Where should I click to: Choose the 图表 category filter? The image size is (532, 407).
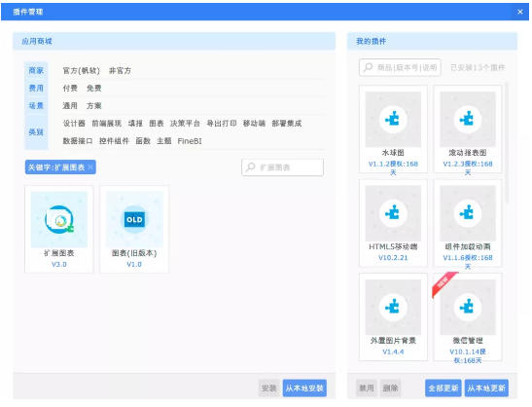pos(157,124)
